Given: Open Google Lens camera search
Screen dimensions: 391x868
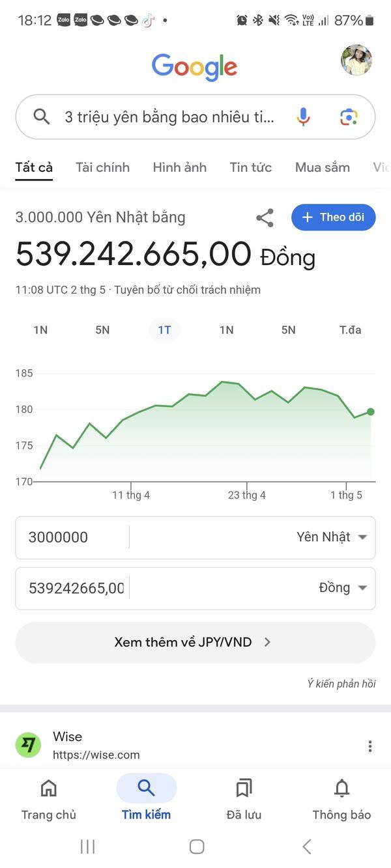Looking at the screenshot, I should pyautogui.click(x=349, y=117).
